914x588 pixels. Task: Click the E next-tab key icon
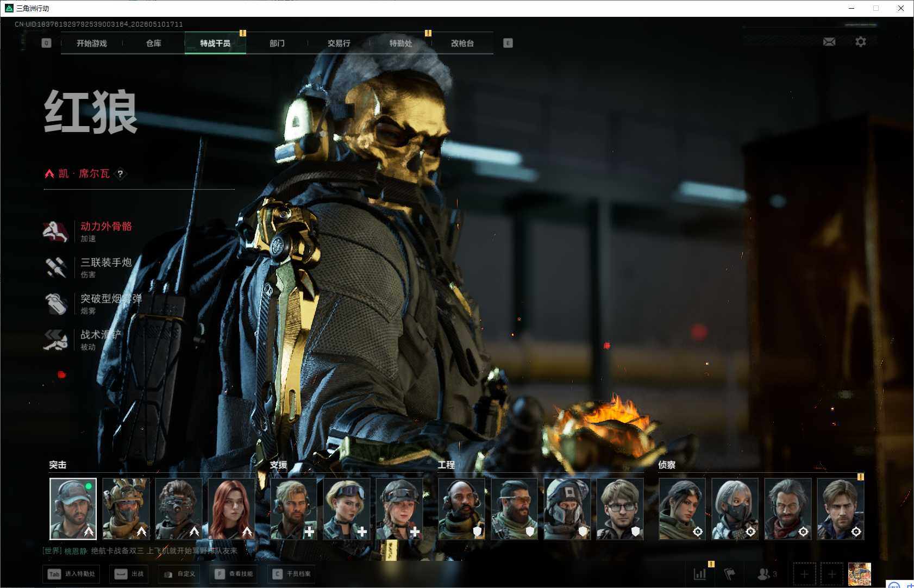[x=508, y=43]
